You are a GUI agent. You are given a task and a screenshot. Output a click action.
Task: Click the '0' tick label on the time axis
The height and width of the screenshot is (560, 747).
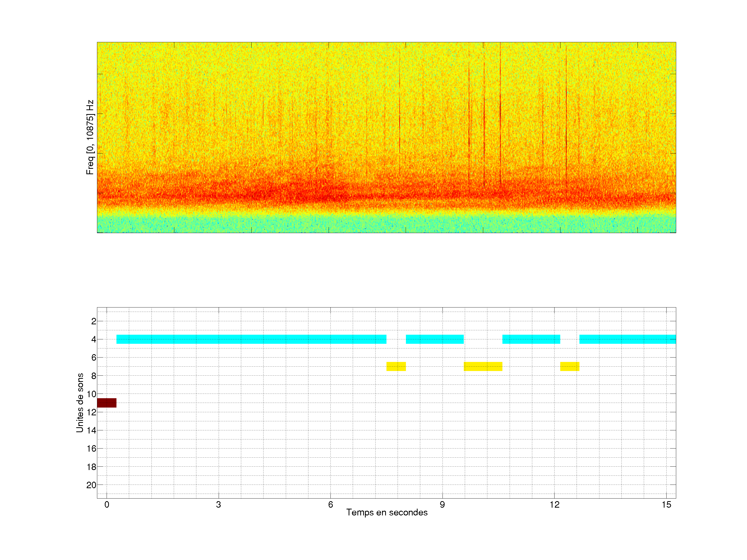tap(107, 505)
